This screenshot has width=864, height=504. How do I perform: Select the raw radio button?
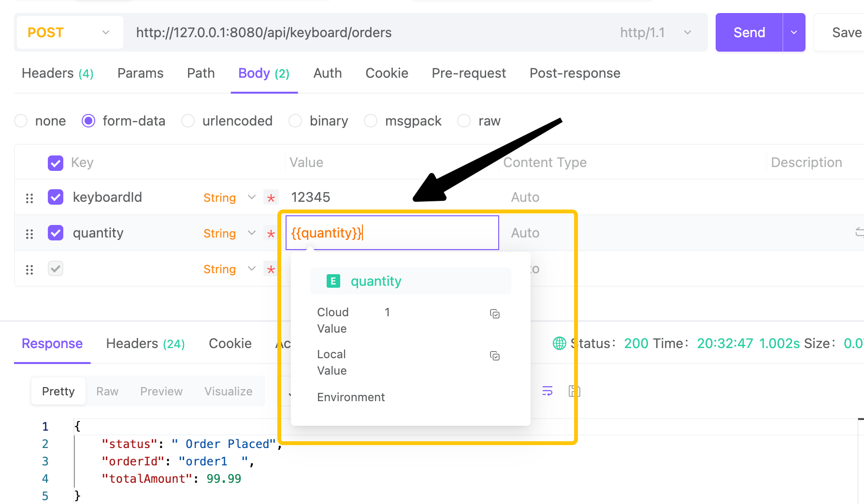(x=464, y=121)
